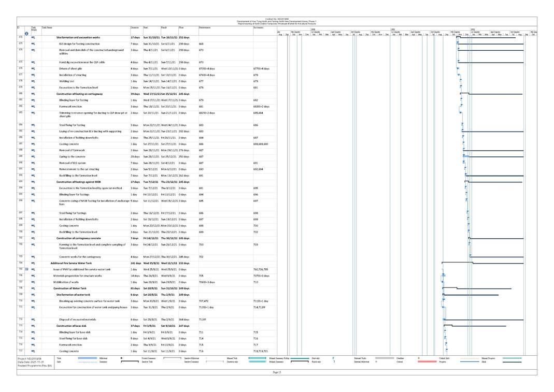Click task mode icon for Additional Fire Service Water Tank
554x392 pixels.
33,263
